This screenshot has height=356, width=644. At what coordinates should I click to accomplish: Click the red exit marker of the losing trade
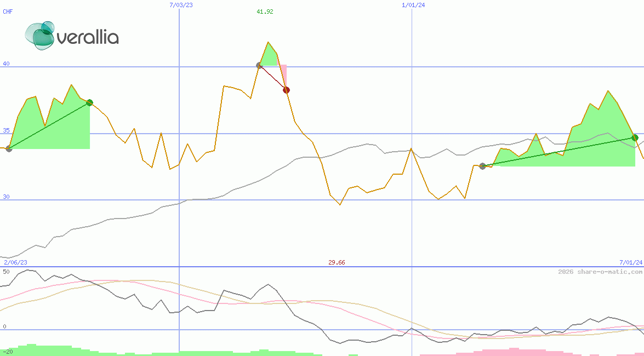pos(286,90)
